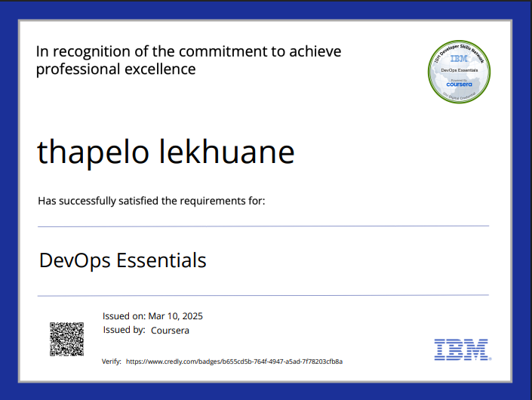This screenshot has height=400, width=532.
Task: Open the credly.com verification URL
Action: point(234,362)
